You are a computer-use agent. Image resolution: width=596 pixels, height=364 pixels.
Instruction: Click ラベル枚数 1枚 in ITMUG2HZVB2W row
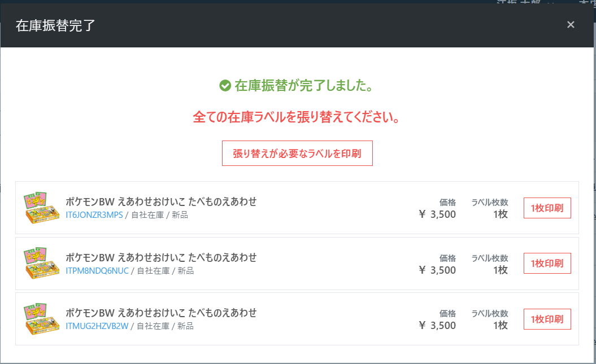pos(500,325)
